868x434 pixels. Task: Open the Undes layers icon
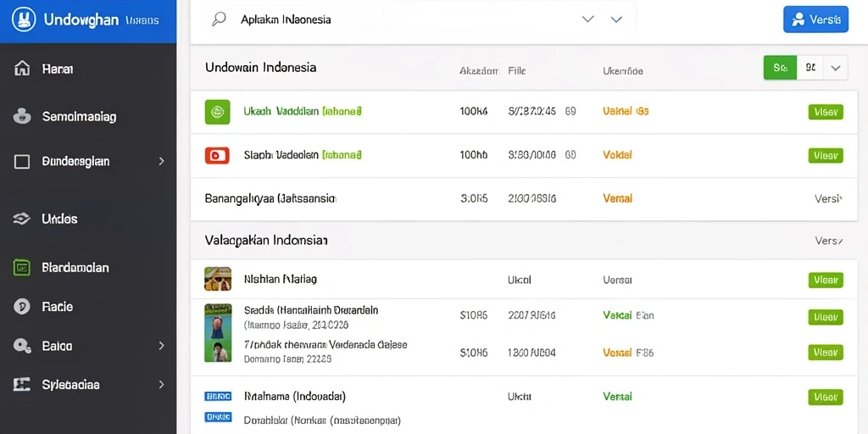coord(21,220)
